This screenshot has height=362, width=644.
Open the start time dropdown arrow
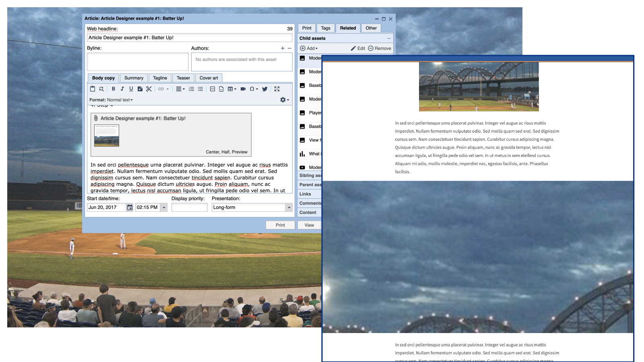click(x=164, y=208)
